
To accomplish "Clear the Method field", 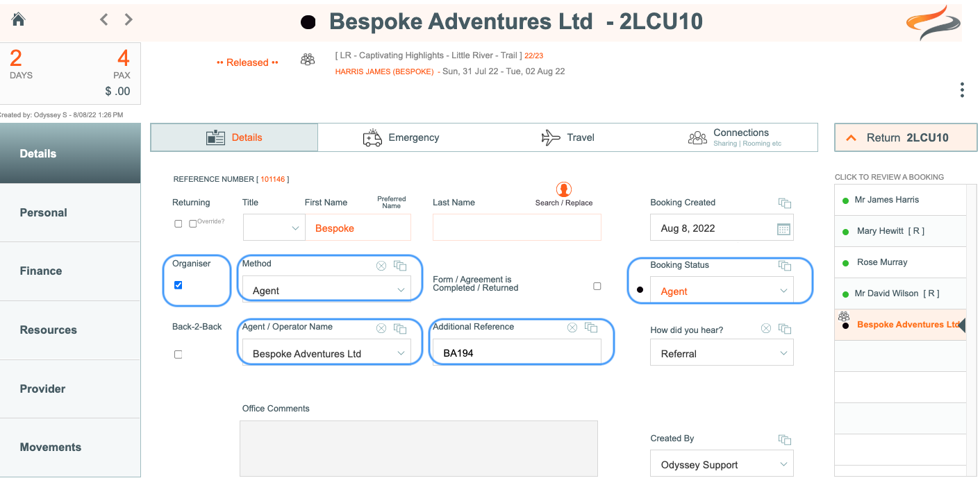I will (x=381, y=265).
